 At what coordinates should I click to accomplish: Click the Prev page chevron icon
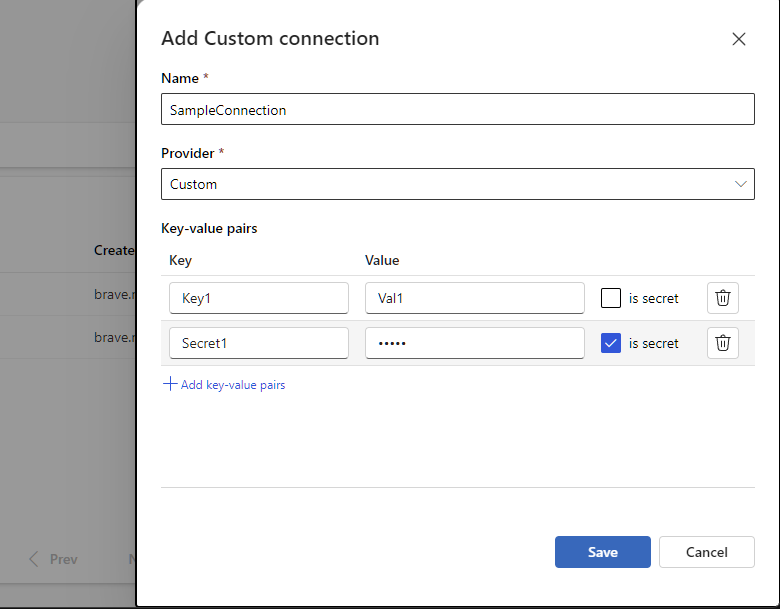(x=35, y=559)
